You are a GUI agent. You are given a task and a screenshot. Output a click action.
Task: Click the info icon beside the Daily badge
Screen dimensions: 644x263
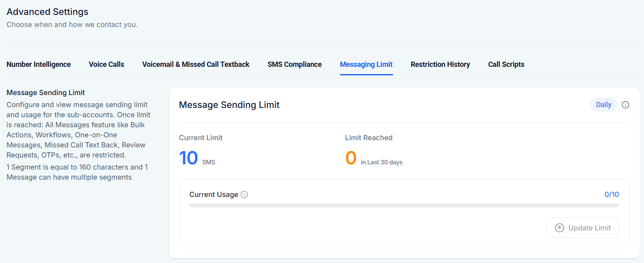(x=625, y=105)
